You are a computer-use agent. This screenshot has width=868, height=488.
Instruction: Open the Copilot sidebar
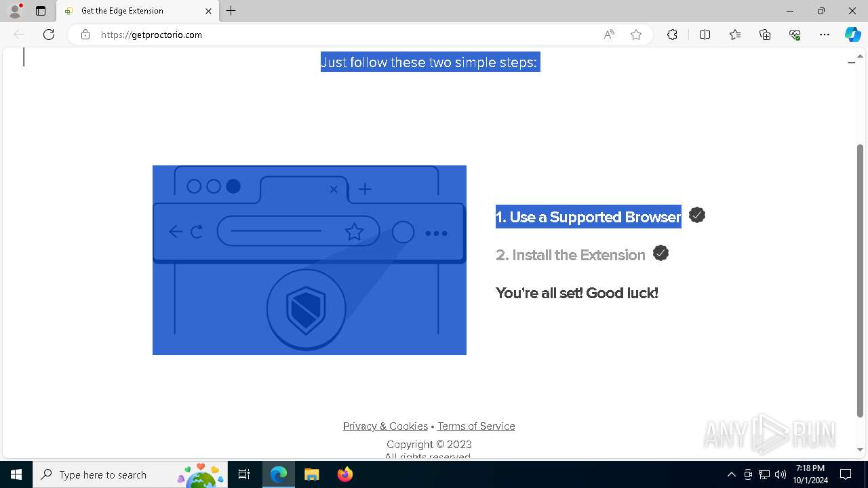[852, 35]
